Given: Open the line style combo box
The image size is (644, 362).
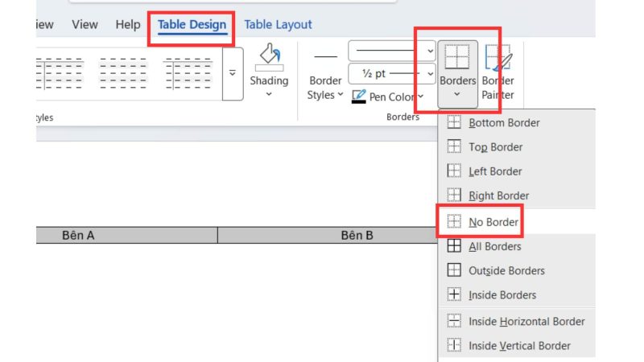Looking at the screenshot, I should pyautogui.click(x=392, y=51).
